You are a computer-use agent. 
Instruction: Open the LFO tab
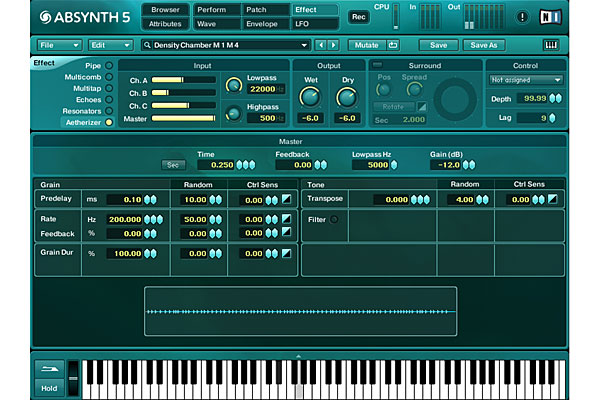click(x=315, y=24)
